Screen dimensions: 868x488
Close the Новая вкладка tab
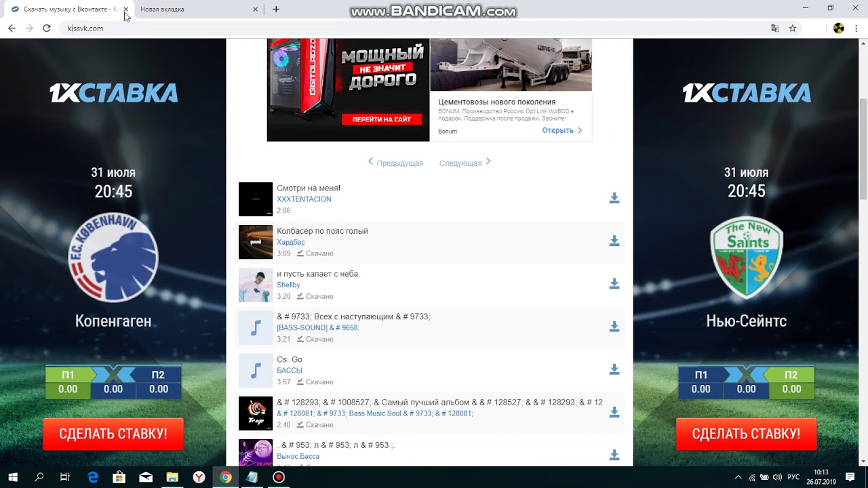255,9
